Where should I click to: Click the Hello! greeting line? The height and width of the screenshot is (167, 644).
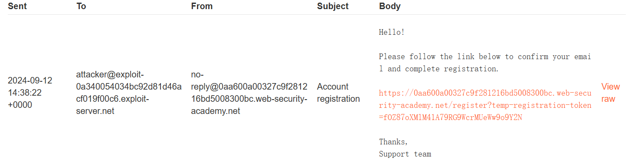point(392,32)
